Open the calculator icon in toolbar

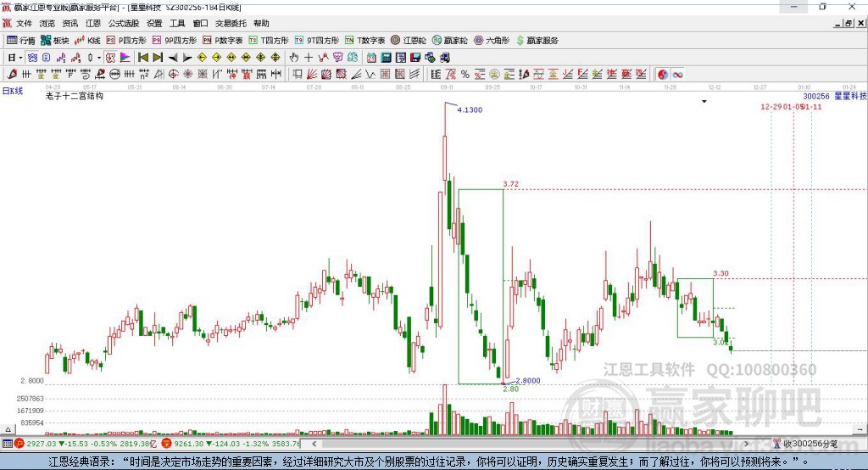click(386, 58)
